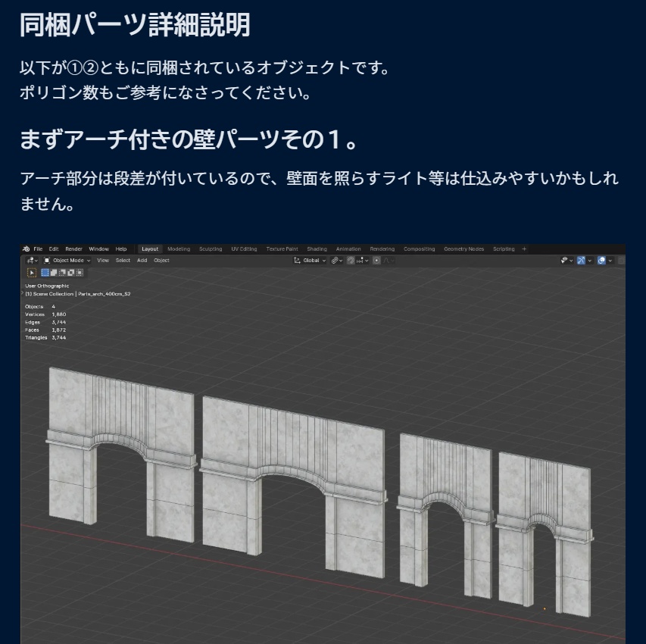Click the Show Gizmos icon in the header

tap(582, 261)
